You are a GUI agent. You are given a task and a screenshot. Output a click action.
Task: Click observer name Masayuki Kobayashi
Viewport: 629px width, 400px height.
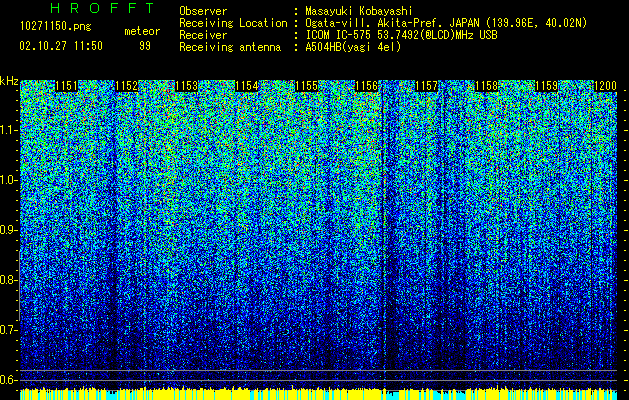tap(359, 11)
